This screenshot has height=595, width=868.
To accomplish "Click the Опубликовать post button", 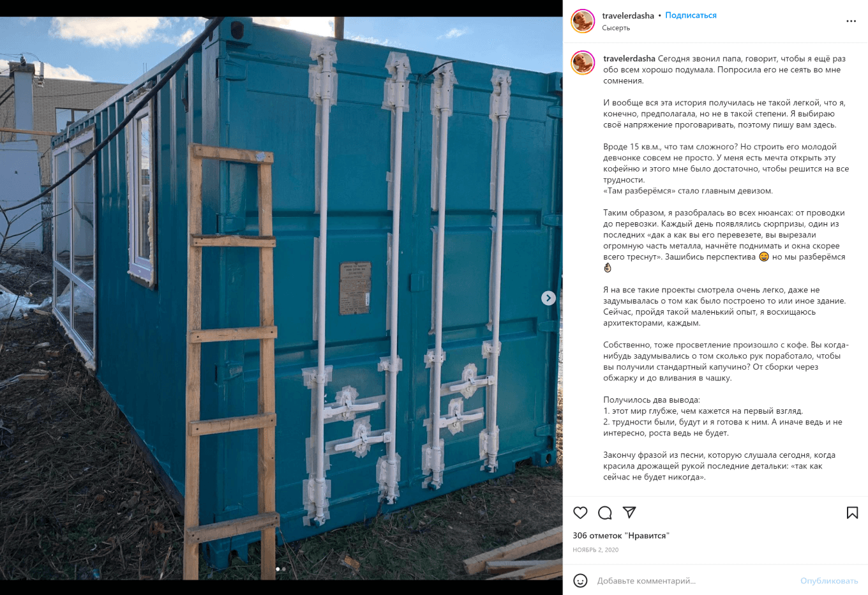I will 829,581.
